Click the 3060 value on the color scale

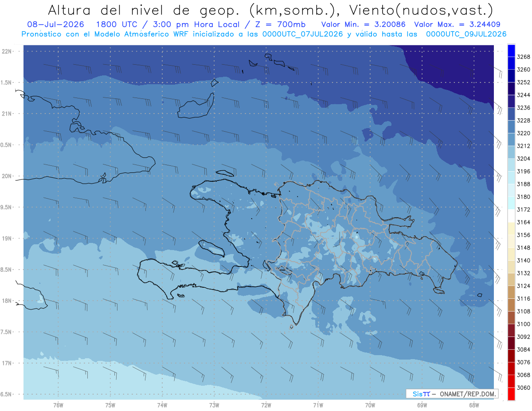click(524, 388)
